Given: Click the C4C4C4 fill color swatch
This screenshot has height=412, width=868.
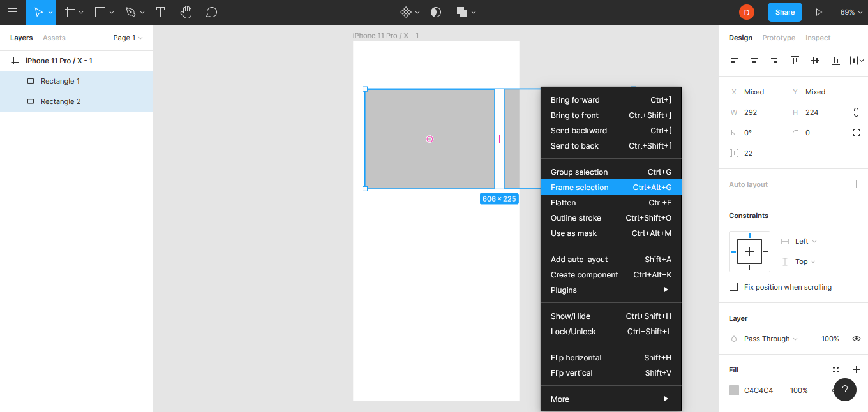Looking at the screenshot, I should pyautogui.click(x=734, y=390).
